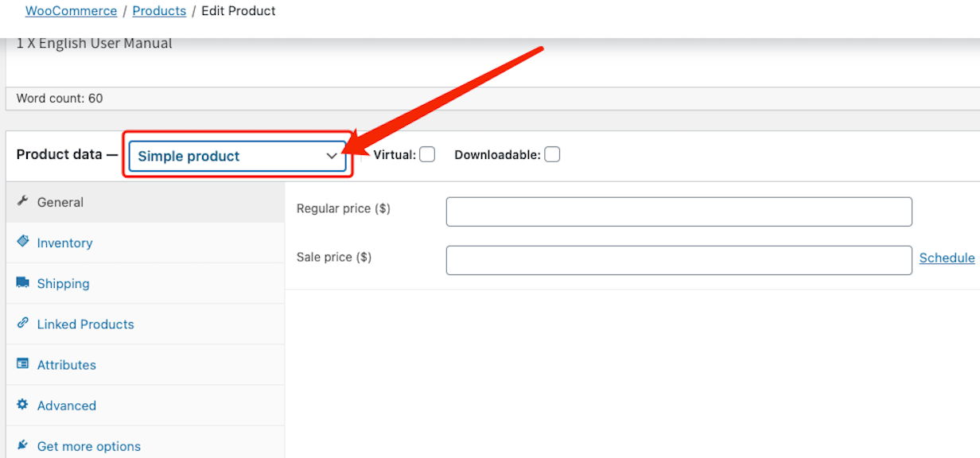Click the plug icon for Get more options
The height and width of the screenshot is (458, 980).
point(22,445)
